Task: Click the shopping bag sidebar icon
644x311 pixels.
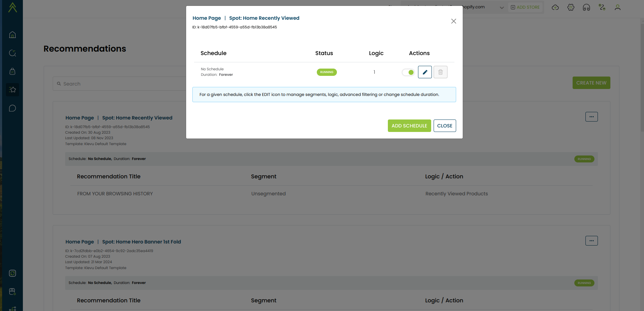Action: coord(12,71)
